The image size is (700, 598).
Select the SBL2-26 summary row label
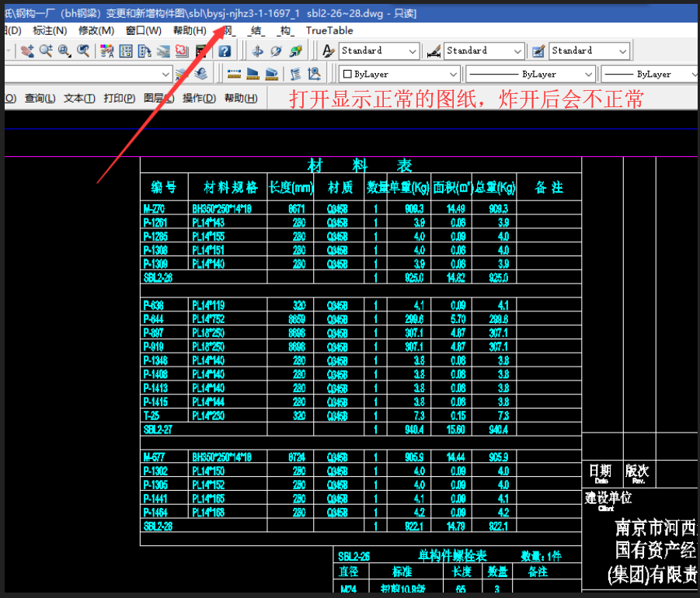(x=158, y=277)
